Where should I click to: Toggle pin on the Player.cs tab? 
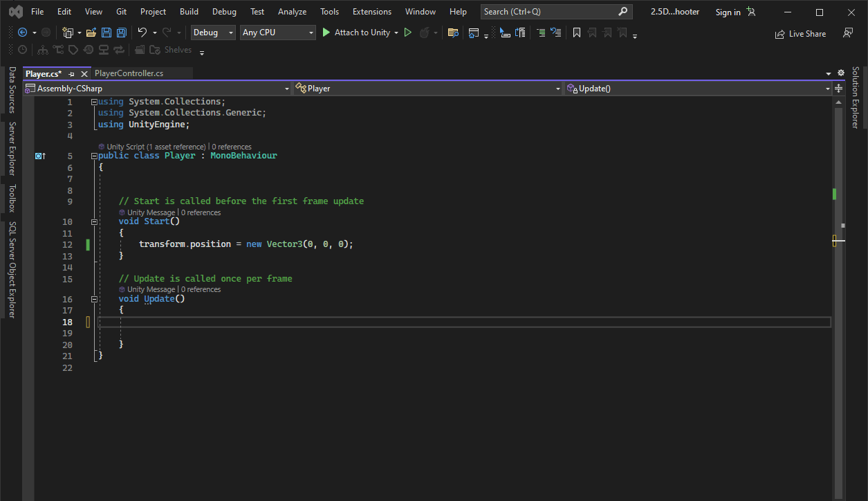(x=72, y=73)
